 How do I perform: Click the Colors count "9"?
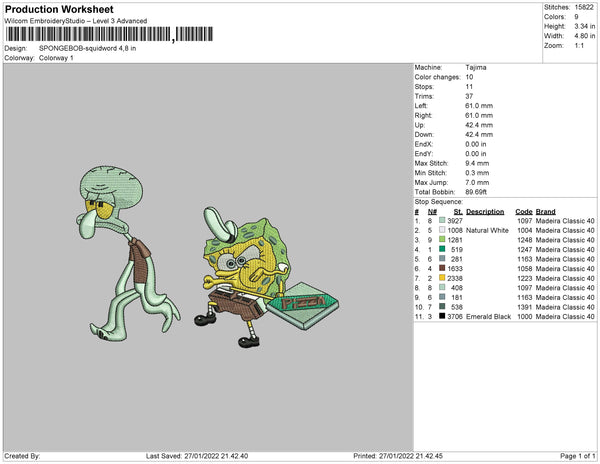pos(576,17)
